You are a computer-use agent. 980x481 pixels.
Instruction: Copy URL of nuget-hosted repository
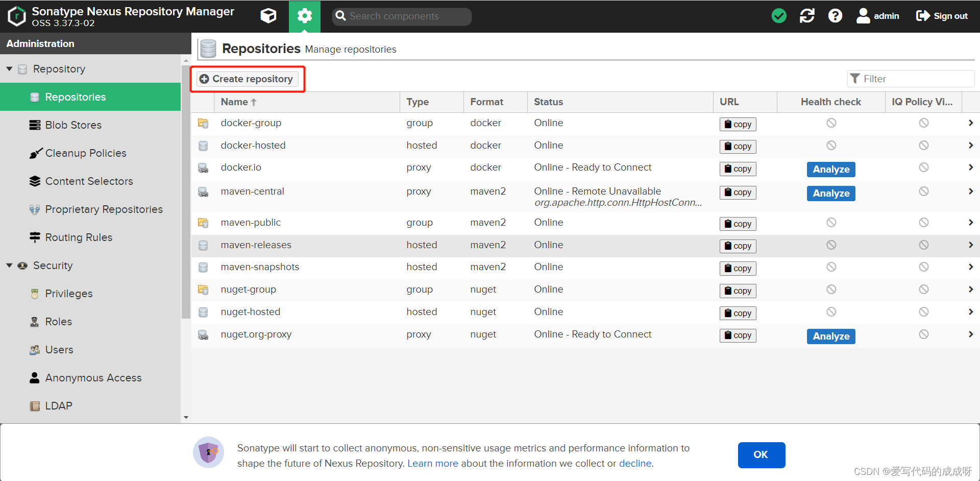(x=738, y=313)
